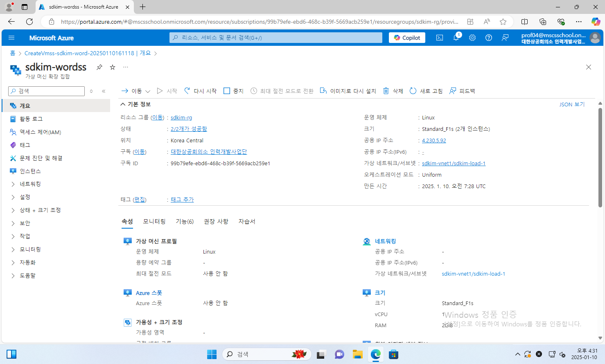Click the CreateVmss-sdkim-word deployment breadcrumb

click(x=88, y=53)
